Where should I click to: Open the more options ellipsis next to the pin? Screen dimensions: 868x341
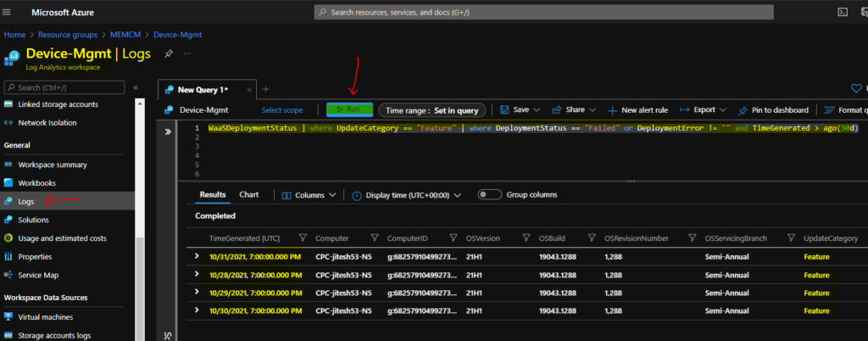[x=187, y=53]
